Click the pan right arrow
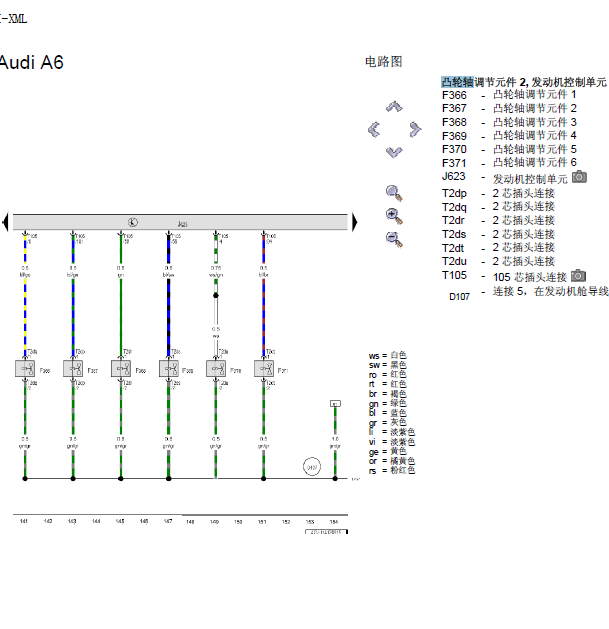This screenshot has width=609, height=629. pos(415,130)
